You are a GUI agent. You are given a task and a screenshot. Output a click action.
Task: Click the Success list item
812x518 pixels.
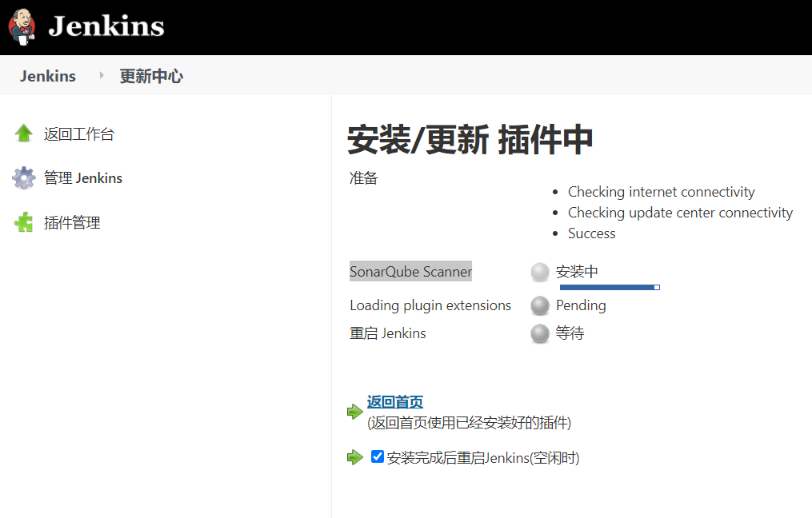click(x=592, y=233)
